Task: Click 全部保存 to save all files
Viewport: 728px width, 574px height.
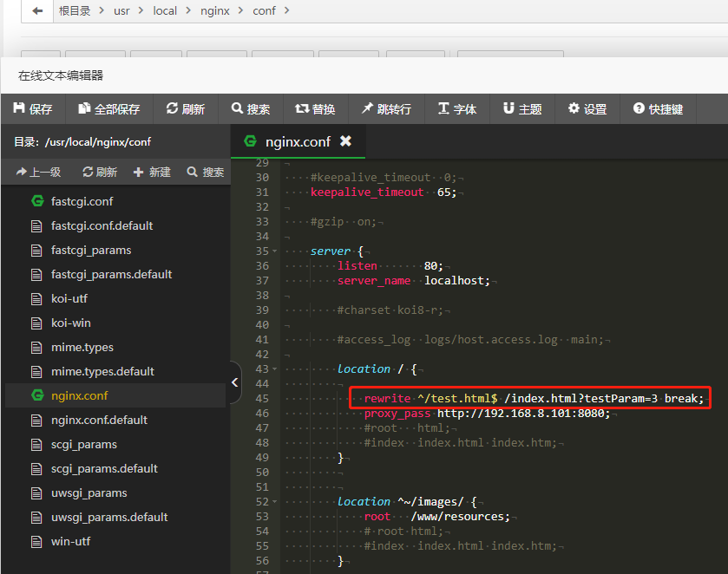Action: (109, 109)
